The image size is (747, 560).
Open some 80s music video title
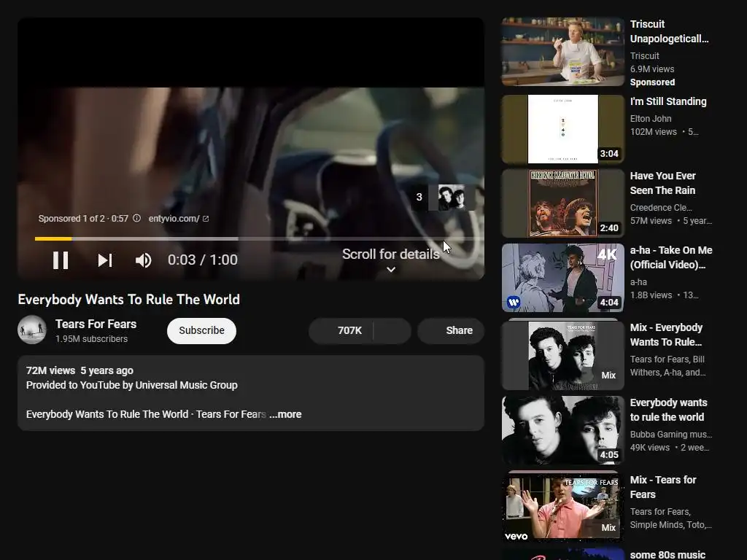(667, 555)
